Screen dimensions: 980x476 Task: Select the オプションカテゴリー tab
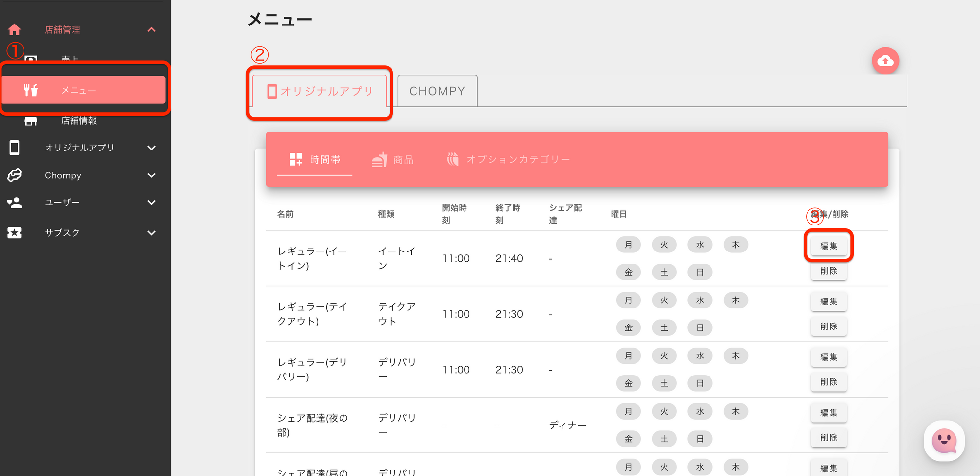508,160
